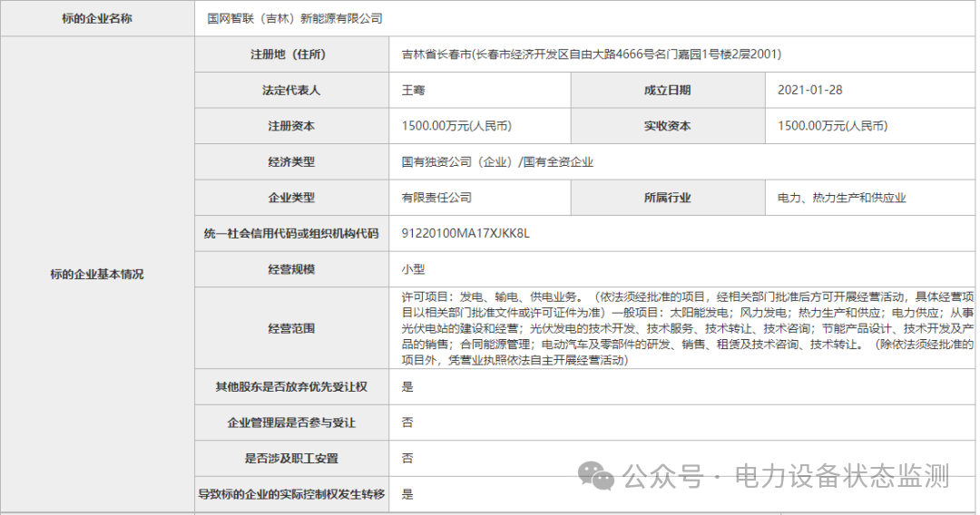Screen dimensions: 980x515
Task: Select the 标的企业名称 header cell
Action: coord(97,18)
